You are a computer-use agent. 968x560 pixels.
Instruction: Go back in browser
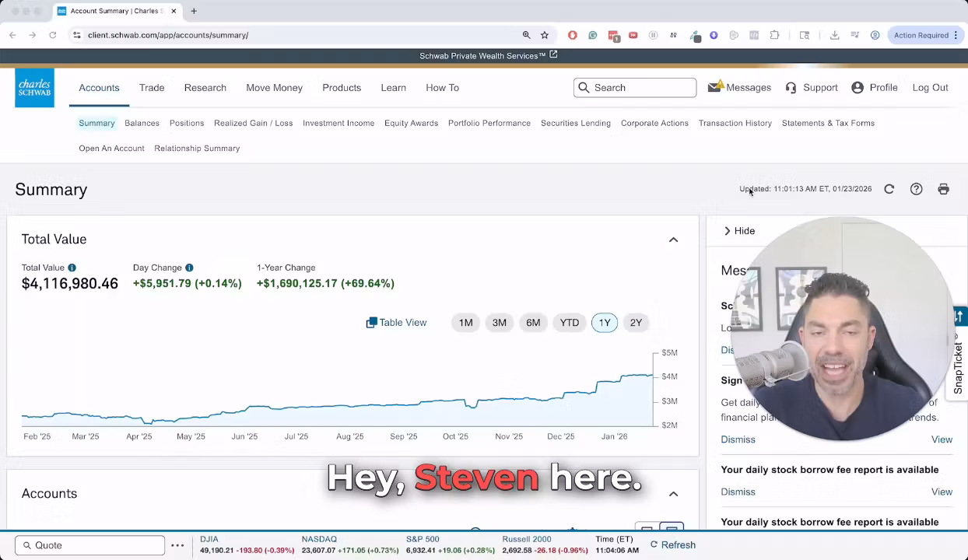(12, 35)
